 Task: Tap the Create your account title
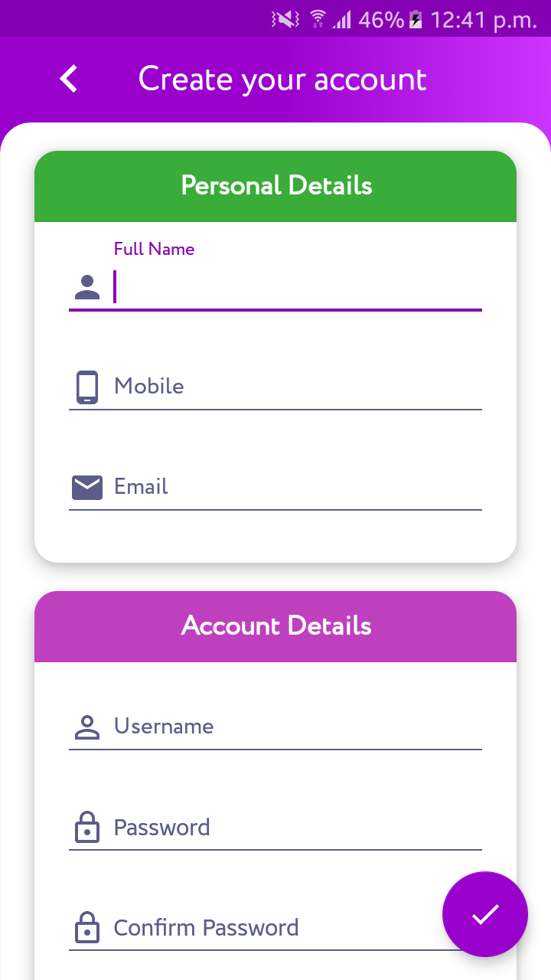282,80
